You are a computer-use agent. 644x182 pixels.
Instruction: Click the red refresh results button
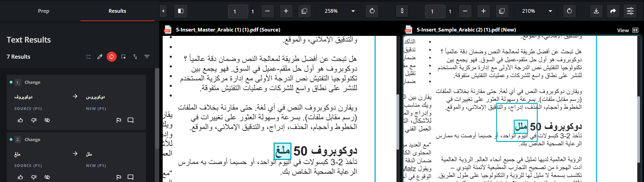tap(112, 57)
